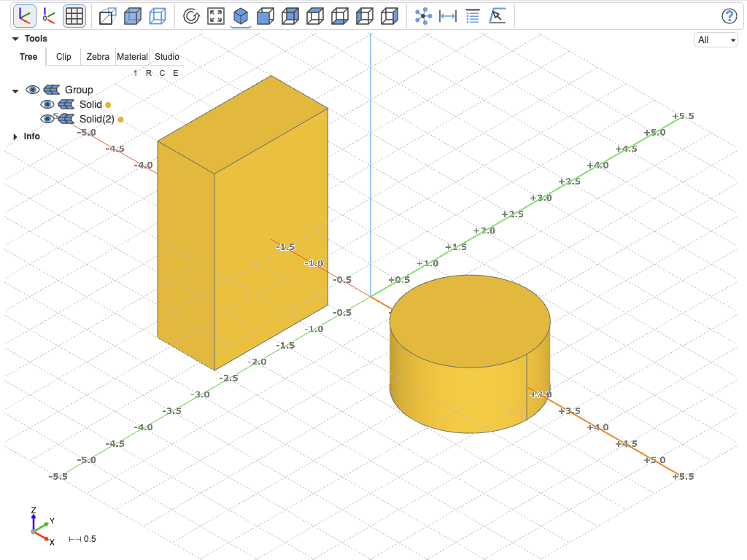Select the Solid(2) tree label

point(97,119)
